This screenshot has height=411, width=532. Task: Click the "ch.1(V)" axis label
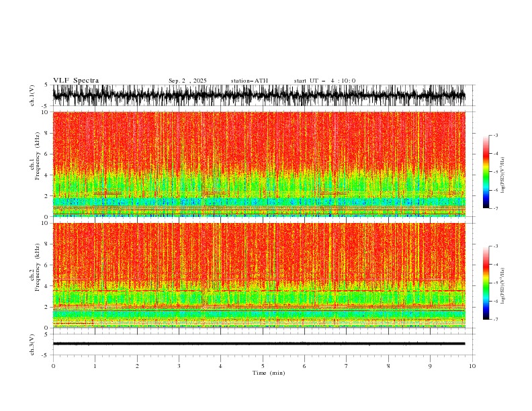pyautogui.click(x=32, y=95)
